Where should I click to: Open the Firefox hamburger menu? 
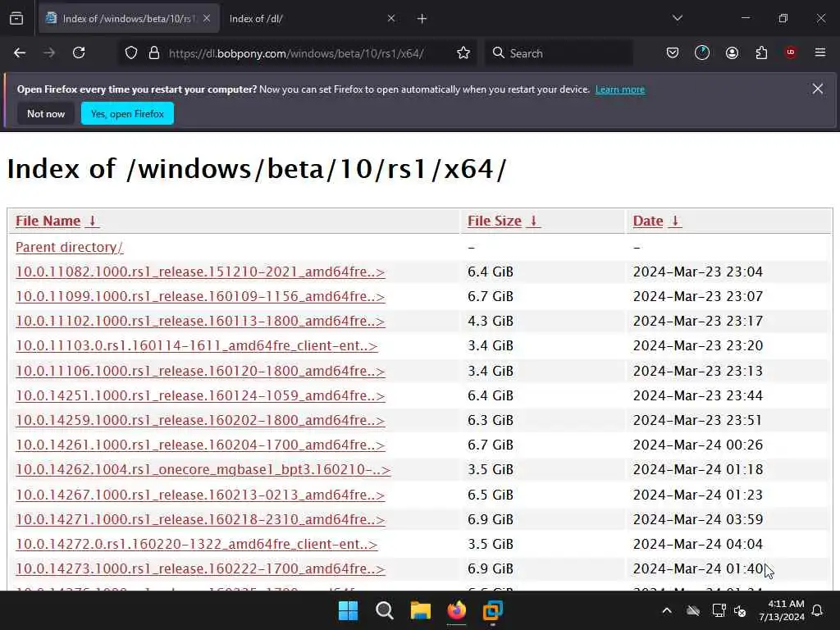pyautogui.click(x=820, y=52)
